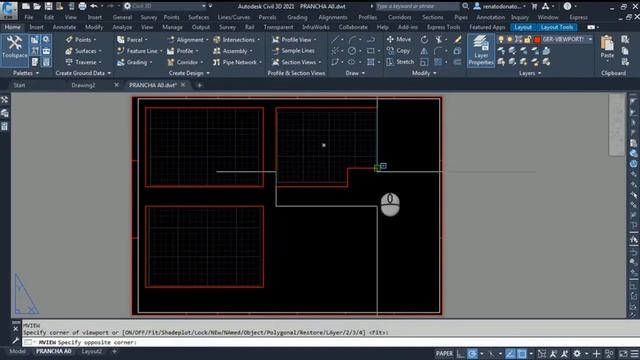
Task: Open the Pipe Network dropdown
Action: (238, 62)
